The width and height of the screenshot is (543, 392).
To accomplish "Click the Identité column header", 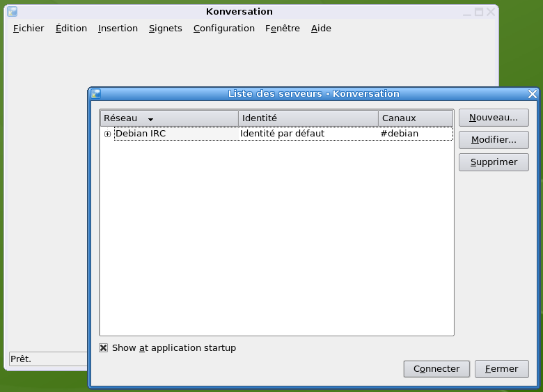I will tap(308, 118).
